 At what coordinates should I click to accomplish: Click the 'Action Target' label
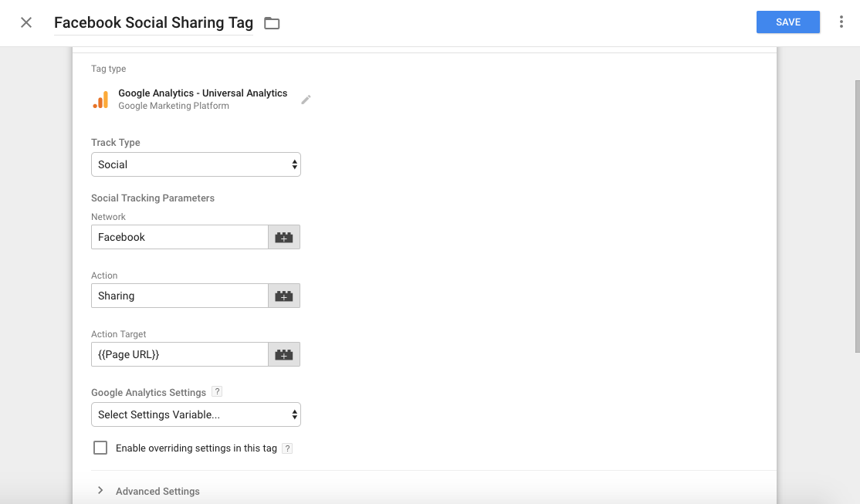pyautogui.click(x=118, y=334)
